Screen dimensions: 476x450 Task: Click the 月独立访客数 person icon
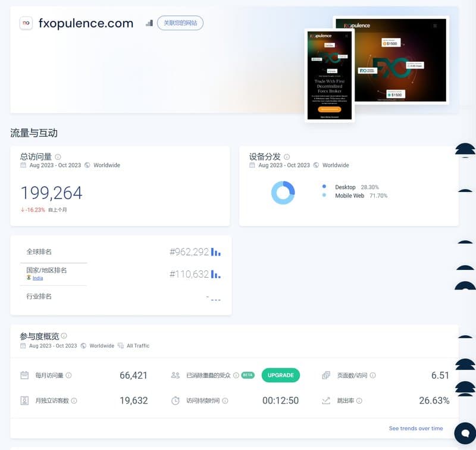[24, 401]
